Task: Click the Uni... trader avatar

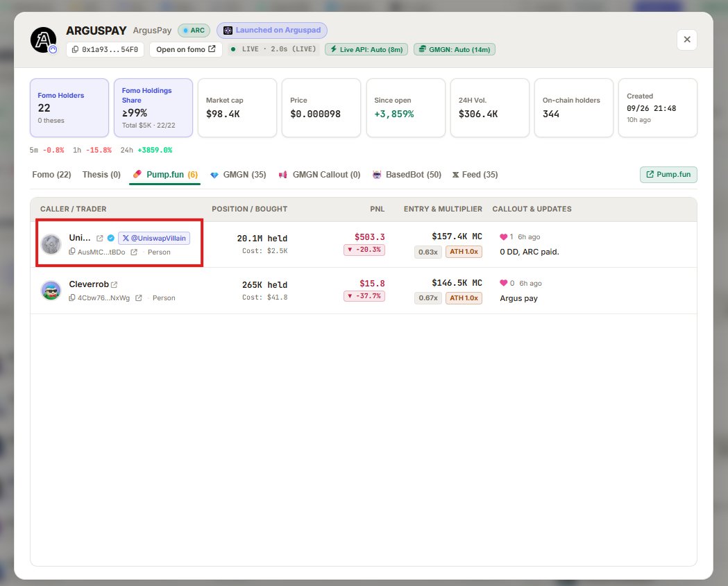Action: [51, 244]
